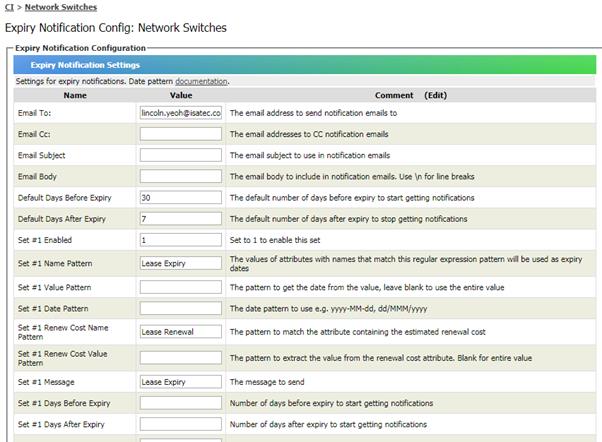
Task: Click the Set #1 Value Pattern field
Action: pos(181,287)
